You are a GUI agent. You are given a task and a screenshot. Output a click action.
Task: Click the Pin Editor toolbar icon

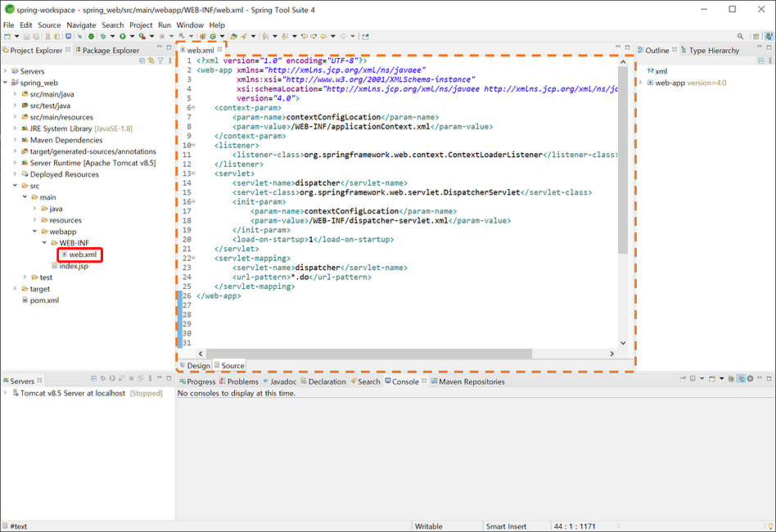[x=365, y=36]
